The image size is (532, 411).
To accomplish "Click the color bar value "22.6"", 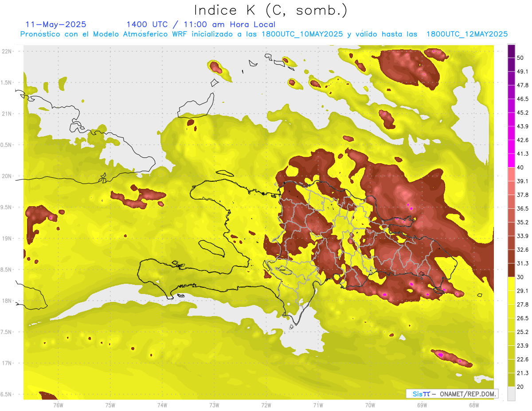I will pyautogui.click(x=523, y=360).
